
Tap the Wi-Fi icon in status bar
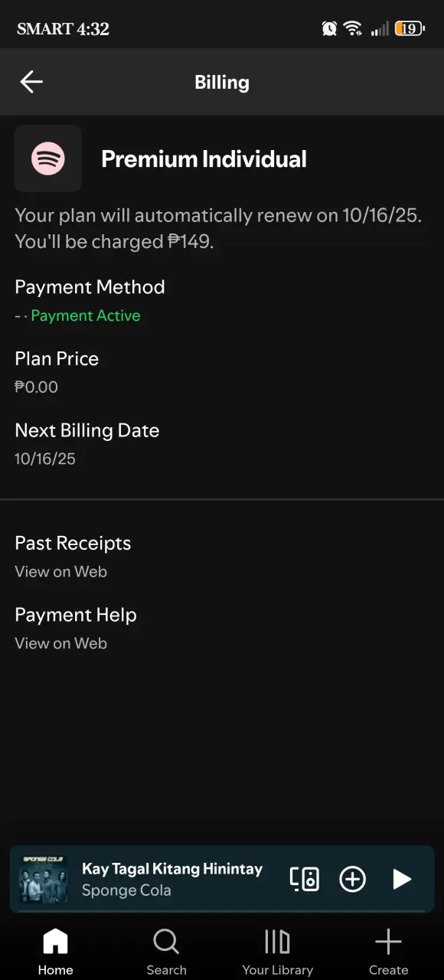click(x=353, y=29)
